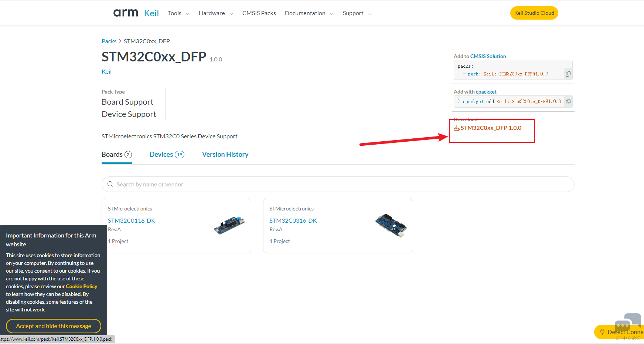Open the STM32C0116-DK board link
644x344 pixels.
[x=132, y=220]
